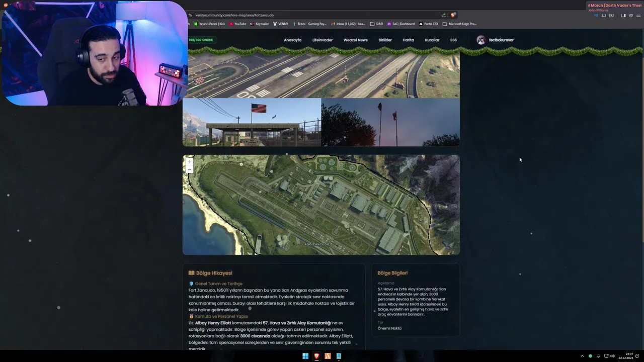644x362 pixels.
Task: Open the Windows Start menu
Action: tap(305, 356)
